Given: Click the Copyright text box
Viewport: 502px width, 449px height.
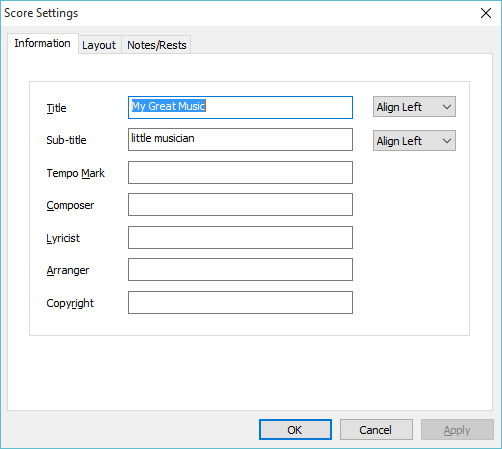Looking at the screenshot, I should click(x=240, y=303).
